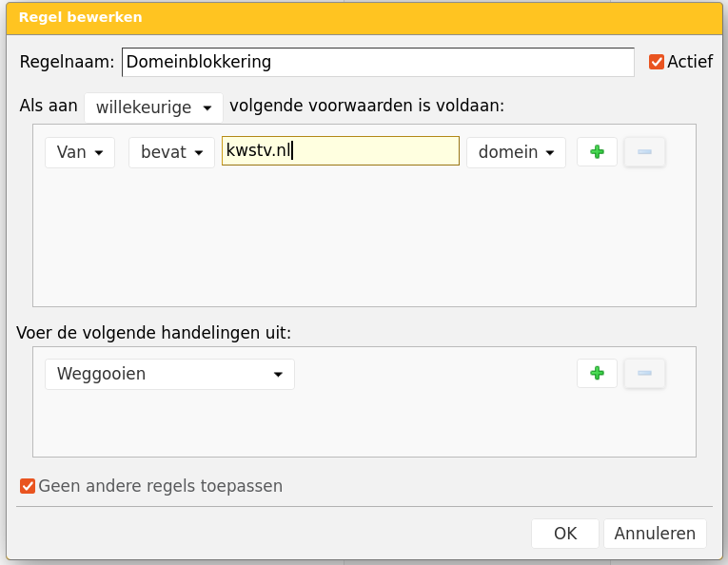
Task: Click empty space in the conditions list
Action: coord(364,238)
